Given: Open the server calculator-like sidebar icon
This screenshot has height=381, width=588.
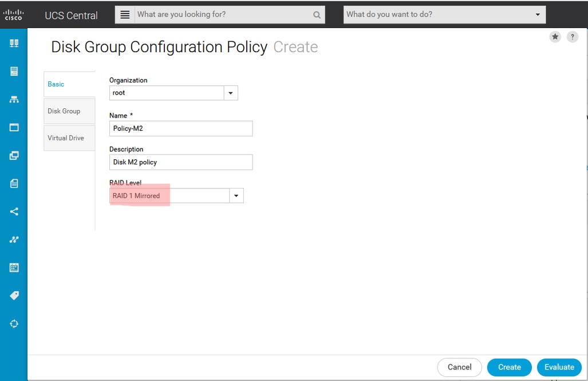Looking at the screenshot, I should click(x=14, y=71).
